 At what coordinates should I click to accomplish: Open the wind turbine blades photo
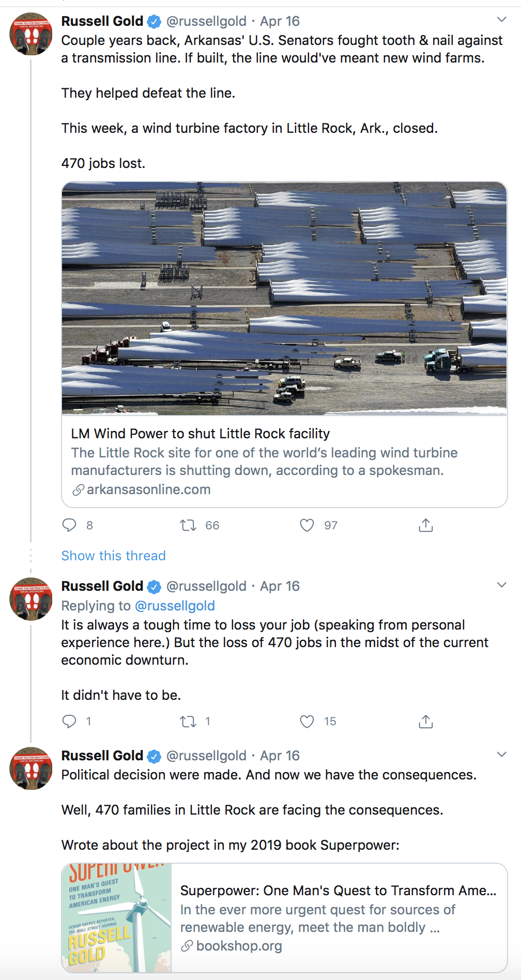[284, 298]
